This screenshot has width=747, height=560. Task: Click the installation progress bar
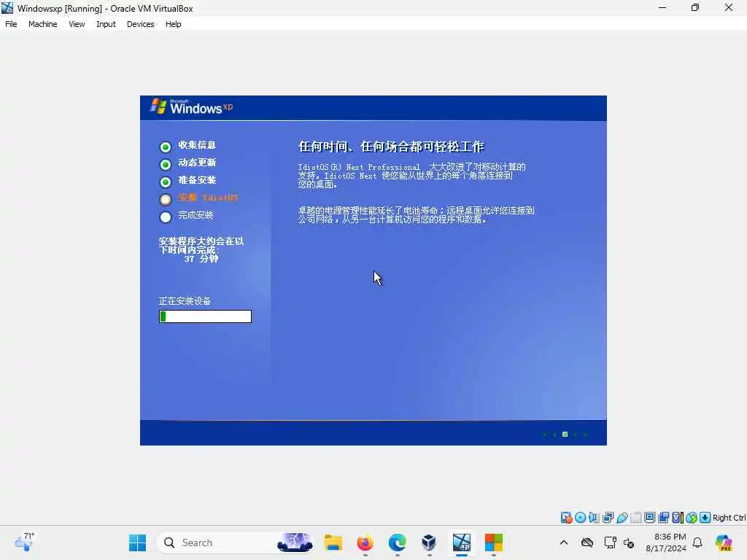pyautogui.click(x=205, y=316)
